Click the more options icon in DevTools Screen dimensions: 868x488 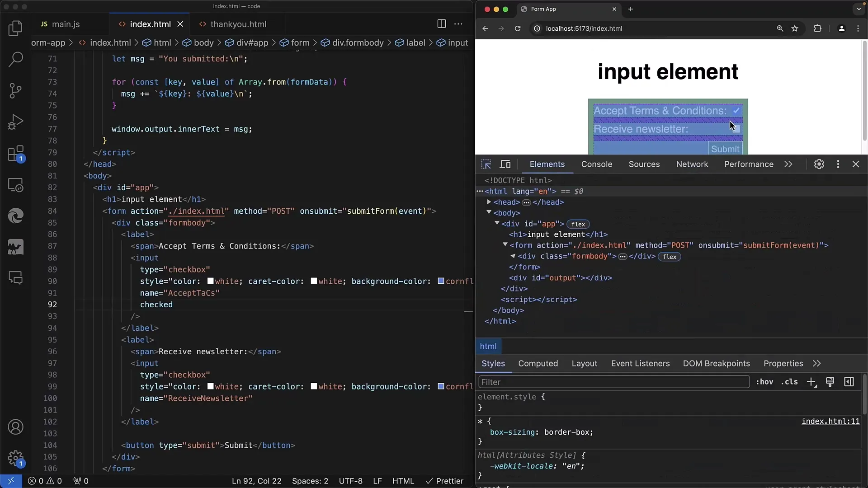(838, 164)
